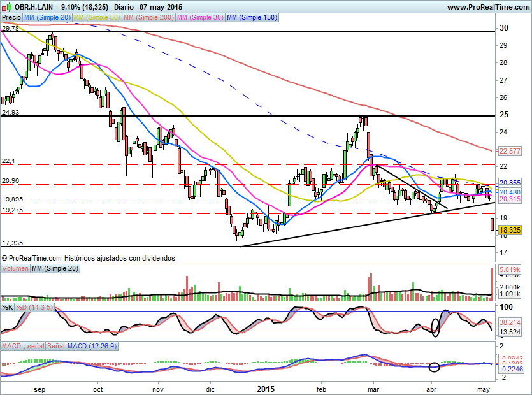Click the Volumen indicator label
The width and height of the screenshot is (532, 395).
click(15, 269)
